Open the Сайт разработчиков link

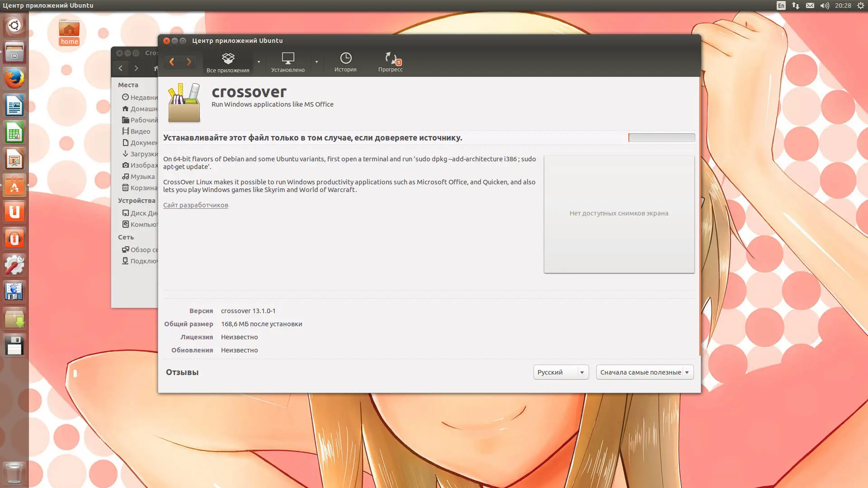click(x=195, y=205)
